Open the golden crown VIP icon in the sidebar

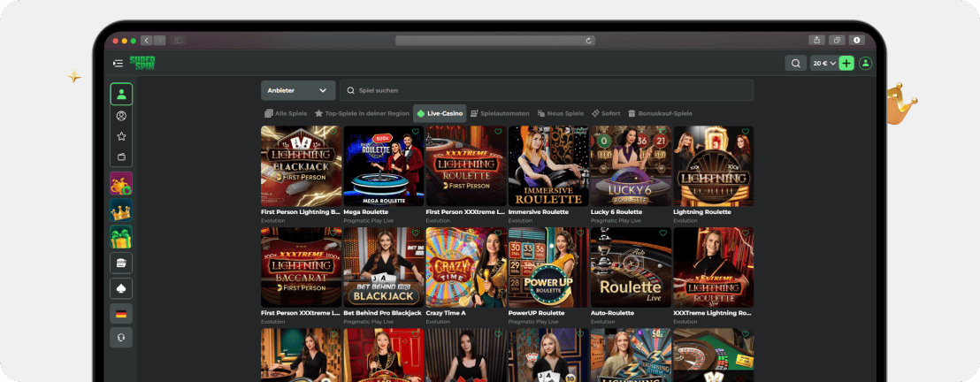(x=121, y=210)
